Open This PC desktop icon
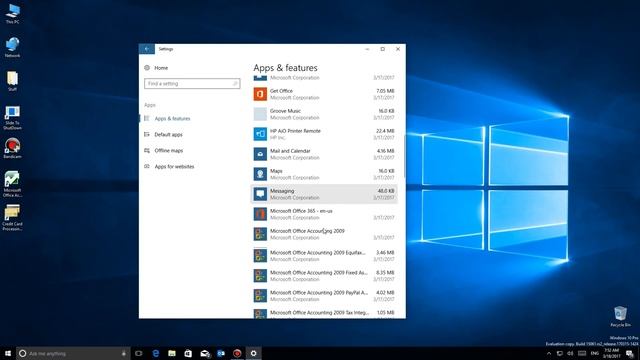 click(12, 13)
